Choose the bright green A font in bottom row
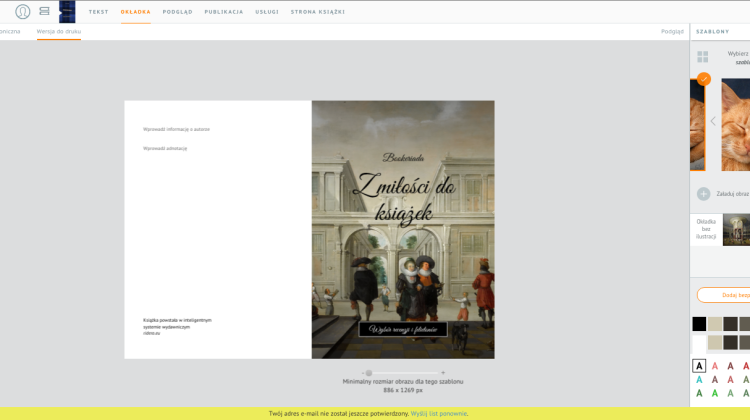Viewport: 750px width, 420px height. (x=715, y=393)
